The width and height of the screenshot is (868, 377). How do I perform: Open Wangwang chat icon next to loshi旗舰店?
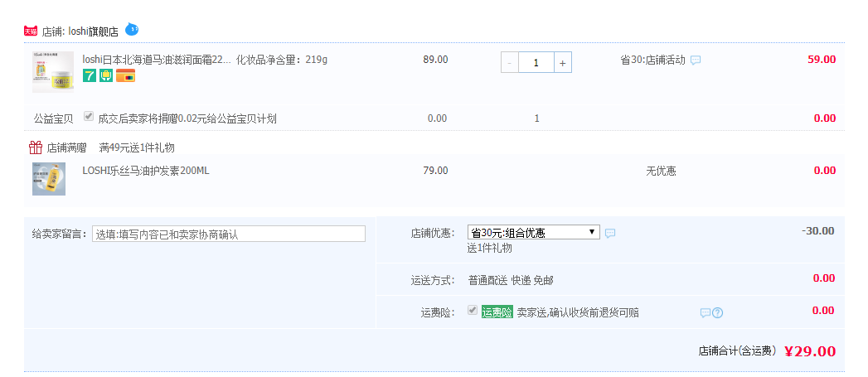coord(132,29)
